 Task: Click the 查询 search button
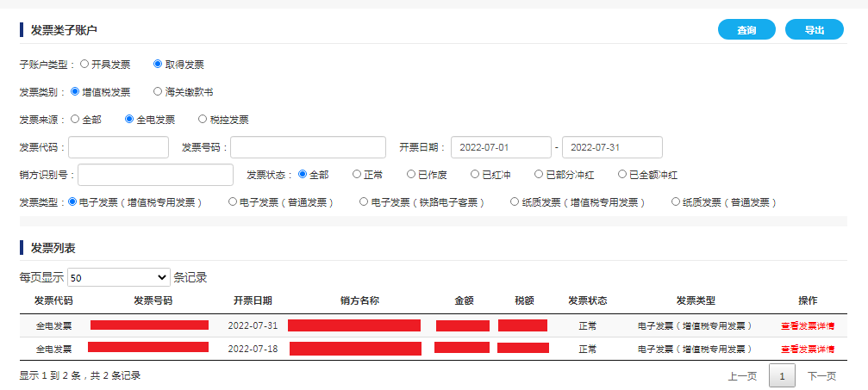tap(746, 30)
